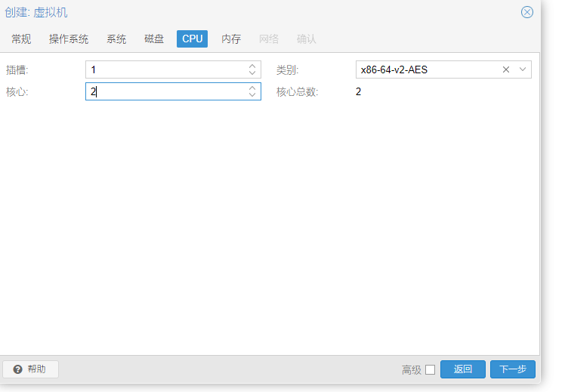
Task: Go to the 系统 tab
Action: pos(116,39)
